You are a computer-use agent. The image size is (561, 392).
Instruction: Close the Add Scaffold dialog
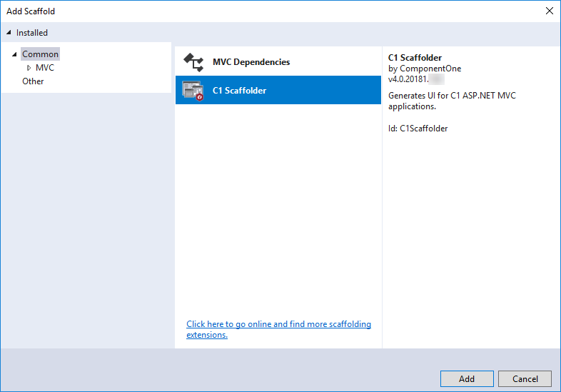[549, 11]
